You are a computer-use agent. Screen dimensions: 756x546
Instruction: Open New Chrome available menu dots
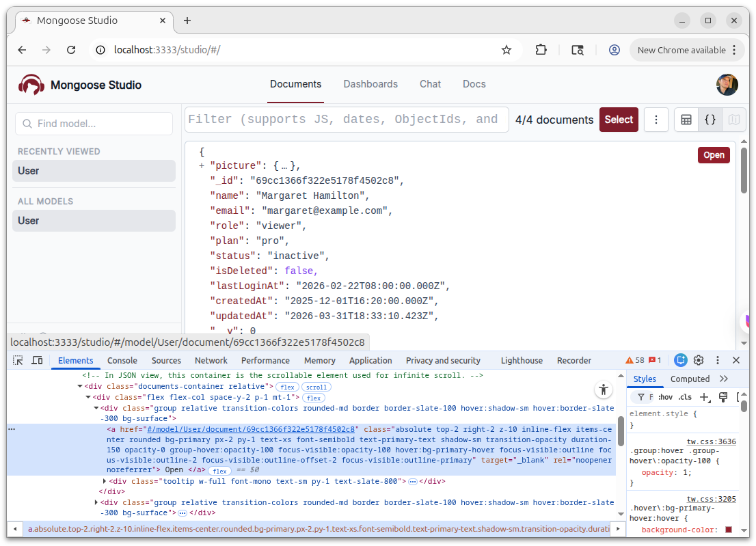click(734, 50)
